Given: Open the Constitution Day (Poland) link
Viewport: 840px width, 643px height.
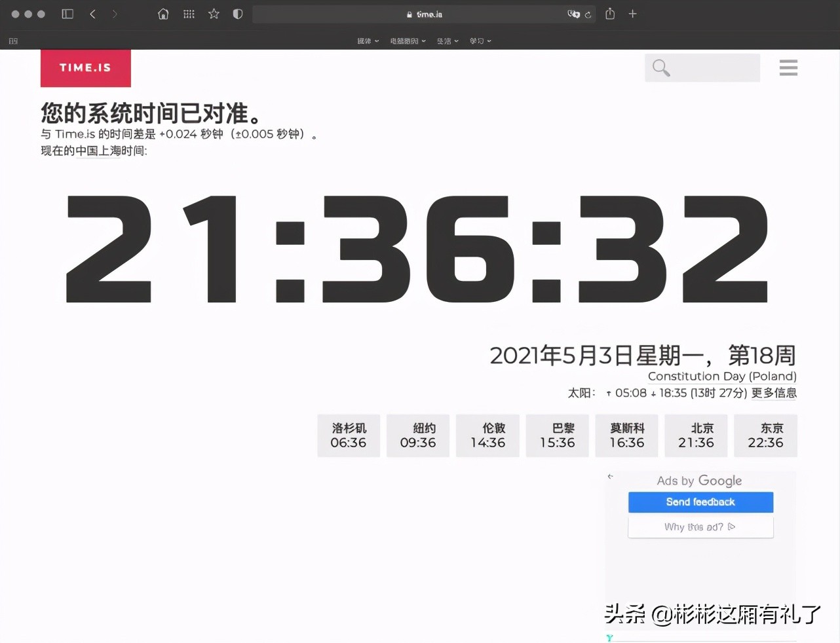Looking at the screenshot, I should (721, 377).
